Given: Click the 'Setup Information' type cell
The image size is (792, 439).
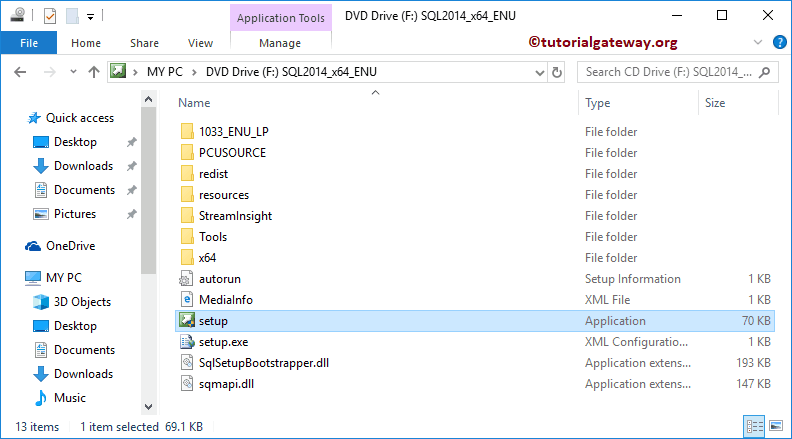Looking at the screenshot, I should pyautogui.click(x=632, y=279).
